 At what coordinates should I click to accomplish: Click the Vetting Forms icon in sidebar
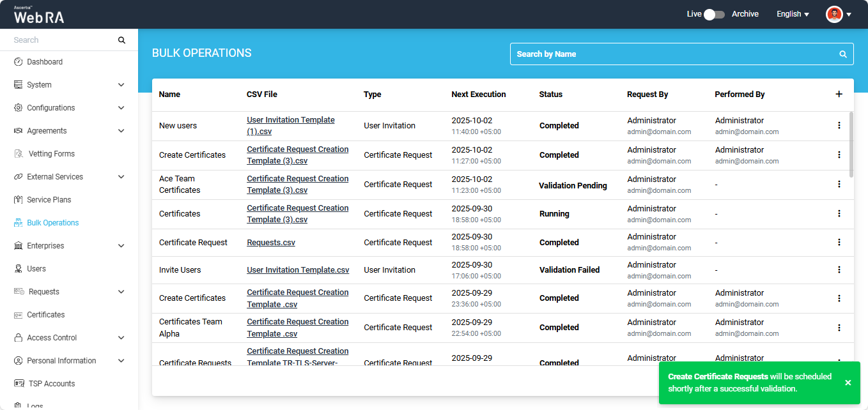point(18,154)
